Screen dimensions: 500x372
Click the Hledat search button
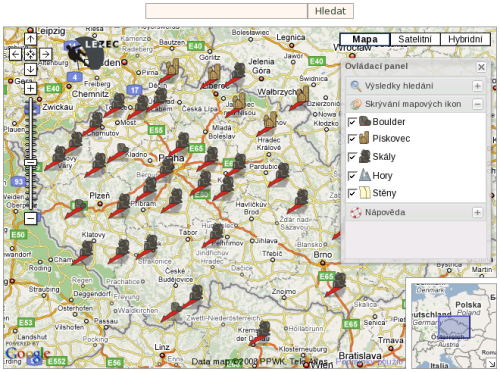(330, 11)
